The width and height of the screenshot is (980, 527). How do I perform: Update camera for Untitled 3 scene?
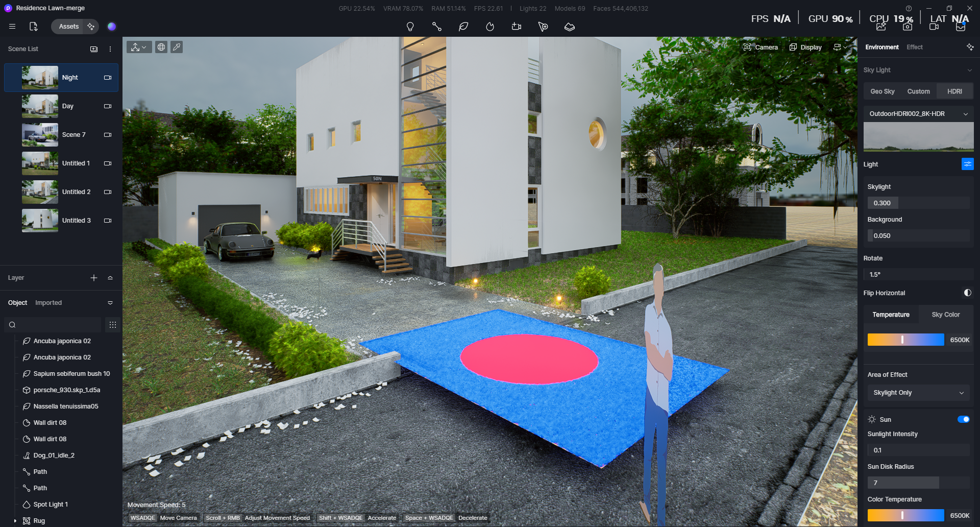[x=108, y=221]
